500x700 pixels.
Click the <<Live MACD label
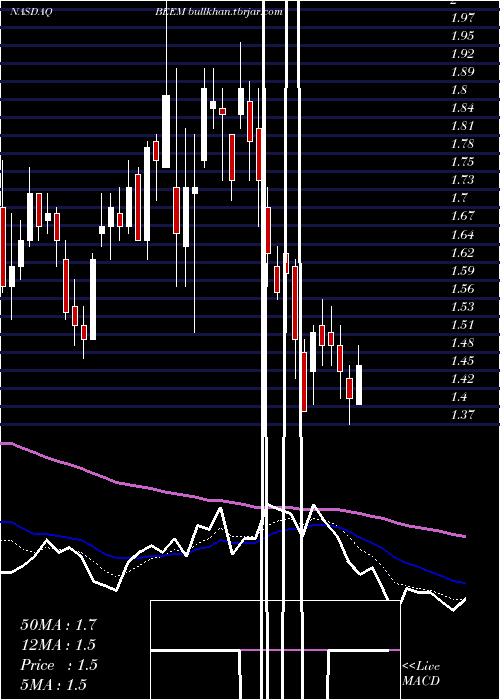point(421,674)
